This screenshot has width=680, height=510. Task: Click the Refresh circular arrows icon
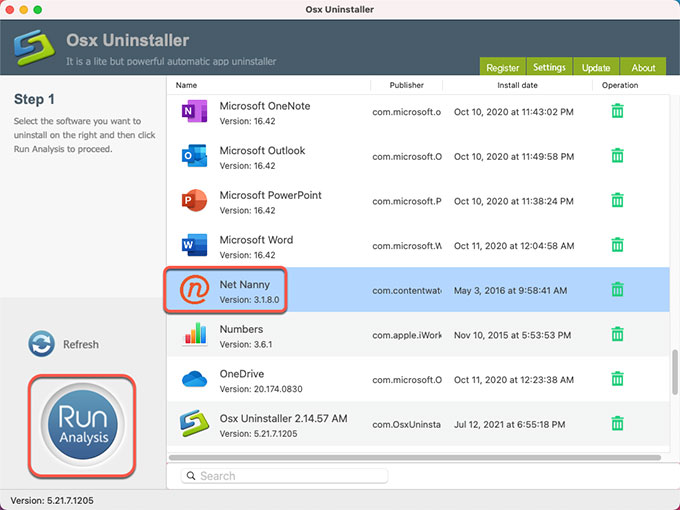[42, 344]
